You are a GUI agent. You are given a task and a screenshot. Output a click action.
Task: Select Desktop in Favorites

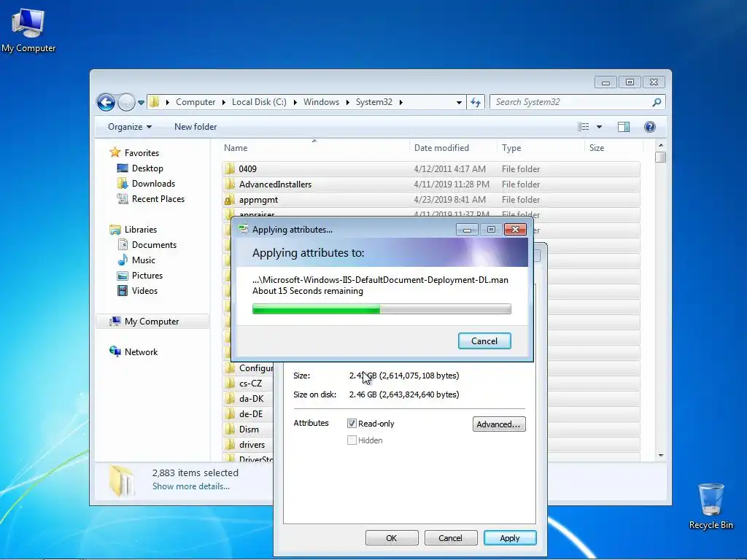[147, 168]
